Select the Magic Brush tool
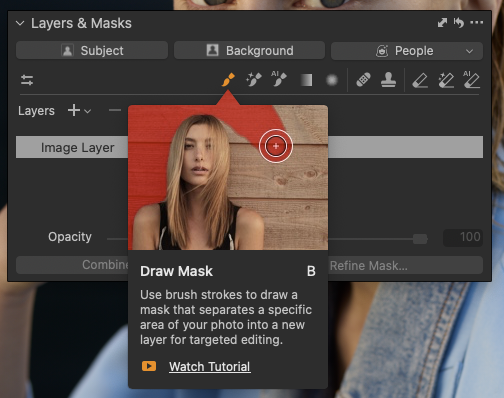The image size is (504, 398). click(x=254, y=80)
